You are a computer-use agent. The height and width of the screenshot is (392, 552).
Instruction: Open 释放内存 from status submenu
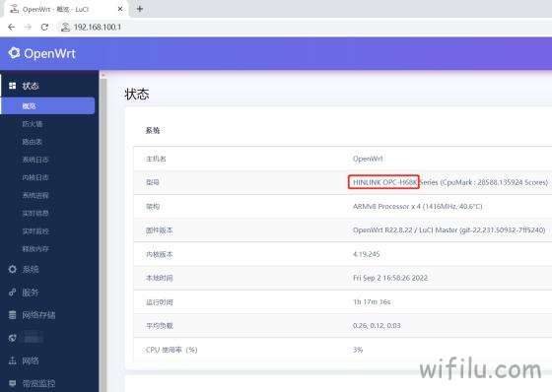[x=35, y=249]
